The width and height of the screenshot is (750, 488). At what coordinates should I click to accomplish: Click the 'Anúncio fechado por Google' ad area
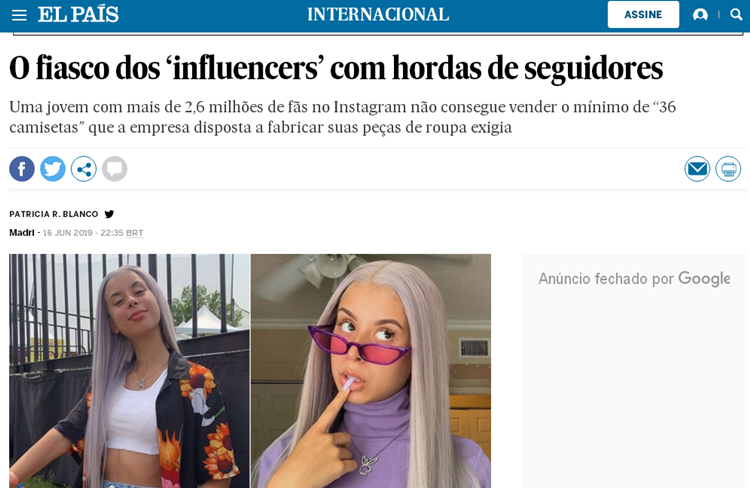coord(634,371)
